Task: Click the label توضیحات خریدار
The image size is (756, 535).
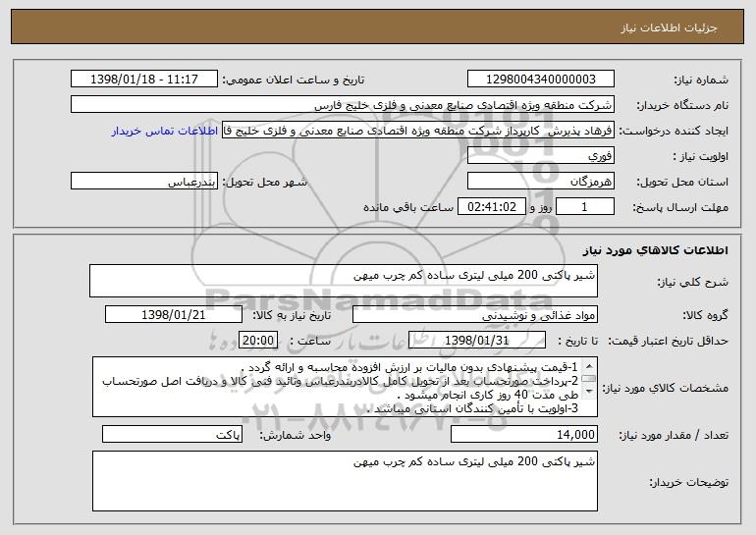Action: click(x=688, y=482)
